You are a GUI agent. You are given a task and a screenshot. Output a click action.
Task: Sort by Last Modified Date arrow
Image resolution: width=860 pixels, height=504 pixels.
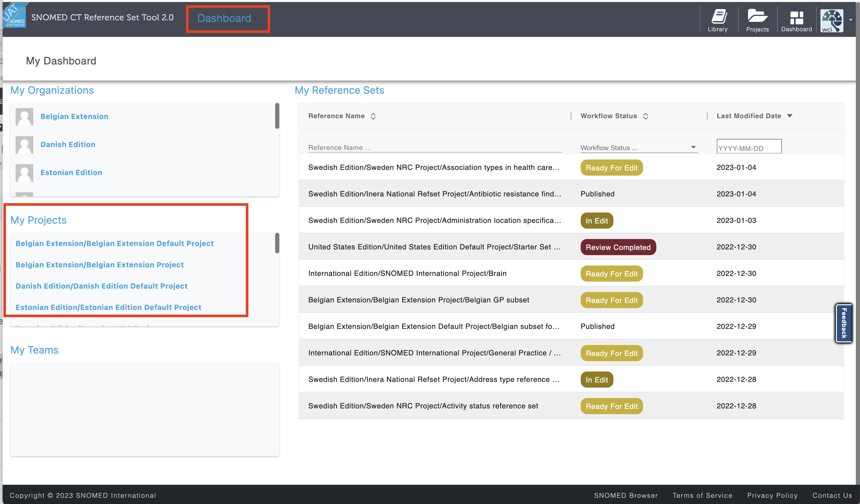click(790, 116)
